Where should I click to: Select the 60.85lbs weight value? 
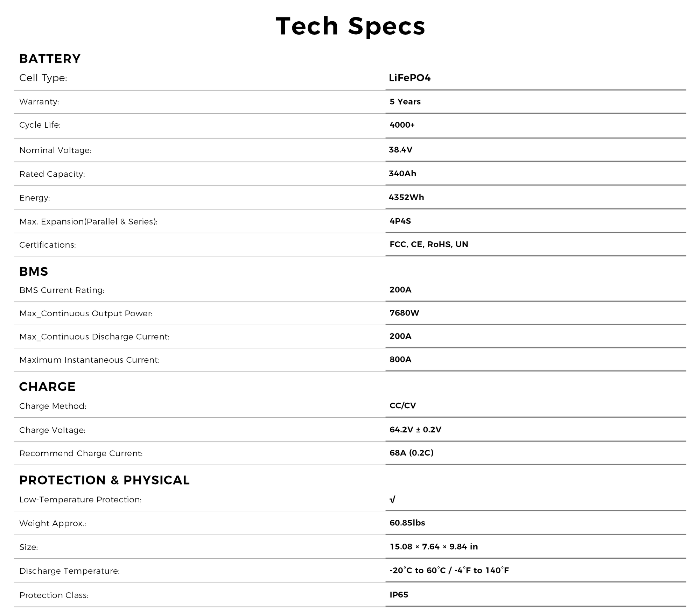[407, 523]
